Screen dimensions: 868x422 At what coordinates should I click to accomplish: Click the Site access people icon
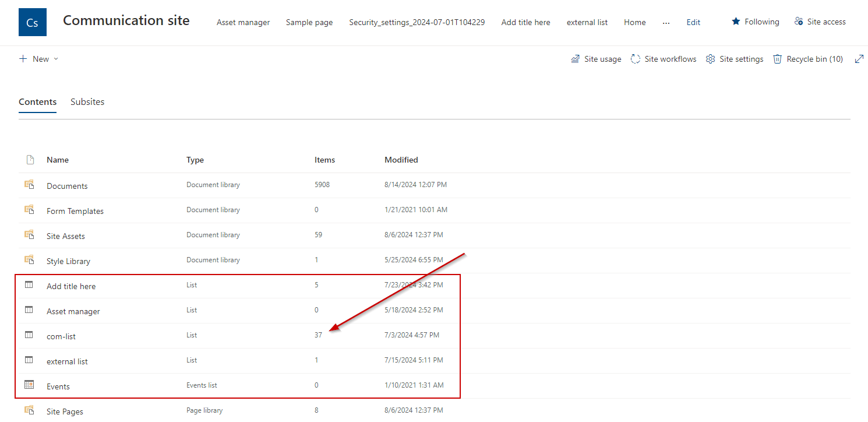(x=799, y=21)
